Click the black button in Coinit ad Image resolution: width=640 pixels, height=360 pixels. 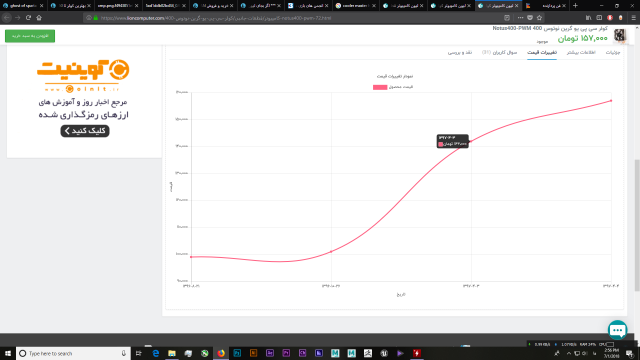tap(85, 131)
